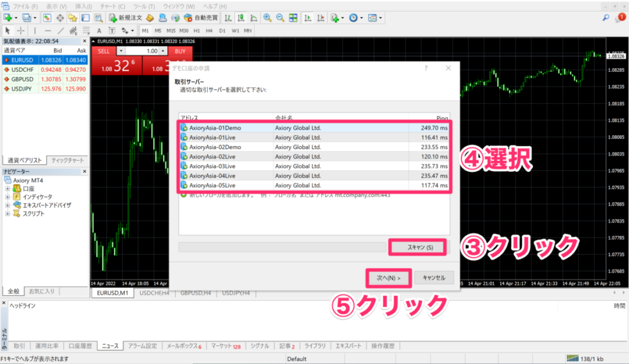
Task: Select the vertical line drawing tool
Action: pyautogui.click(x=35, y=31)
